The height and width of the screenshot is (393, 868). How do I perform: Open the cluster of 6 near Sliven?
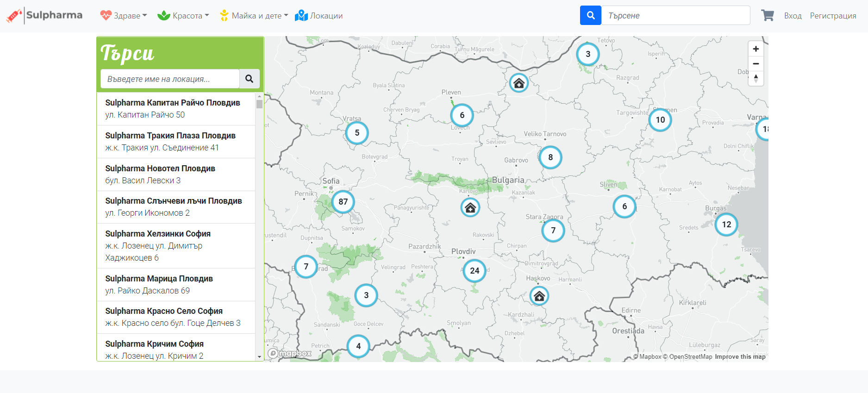[624, 206]
